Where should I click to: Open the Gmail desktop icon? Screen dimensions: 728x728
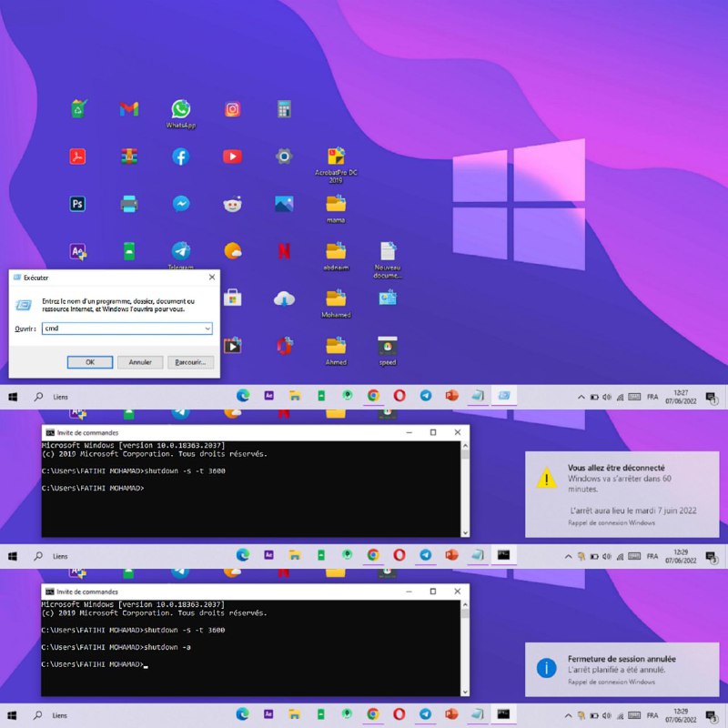click(129, 109)
